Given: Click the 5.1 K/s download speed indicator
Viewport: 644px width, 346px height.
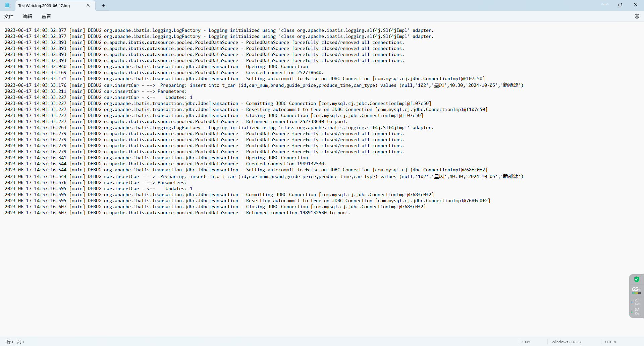Looking at the screenshot, I should click(636, 311).
